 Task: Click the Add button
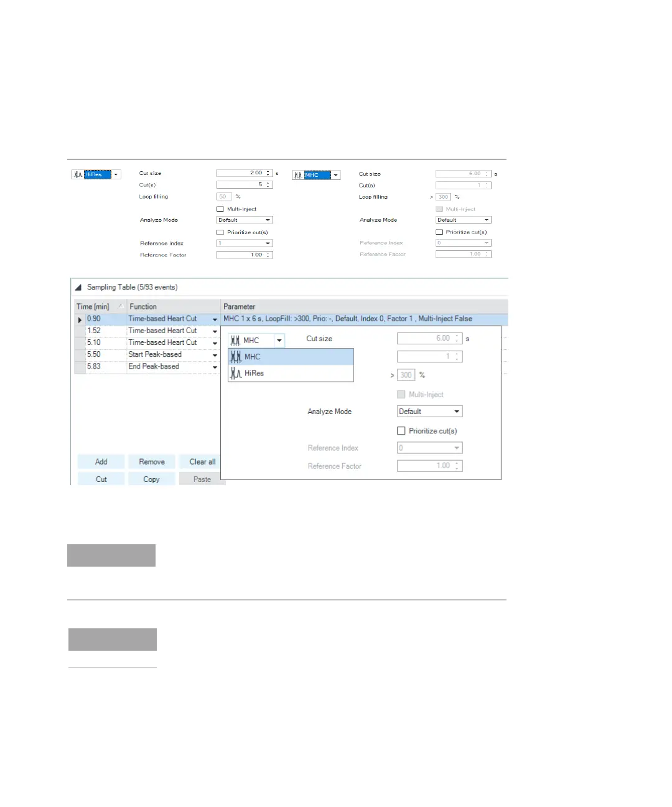coord(101,462)
